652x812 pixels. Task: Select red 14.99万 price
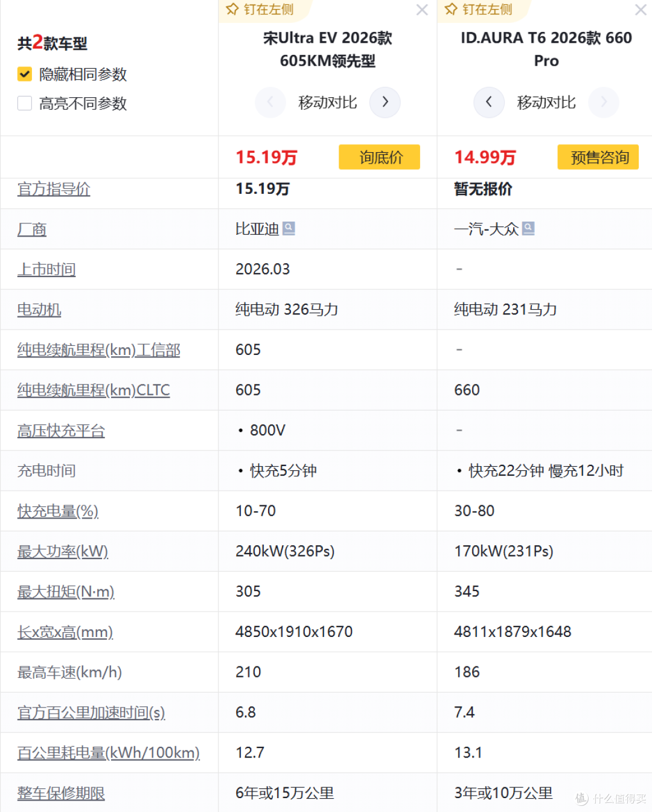point(485,158)
